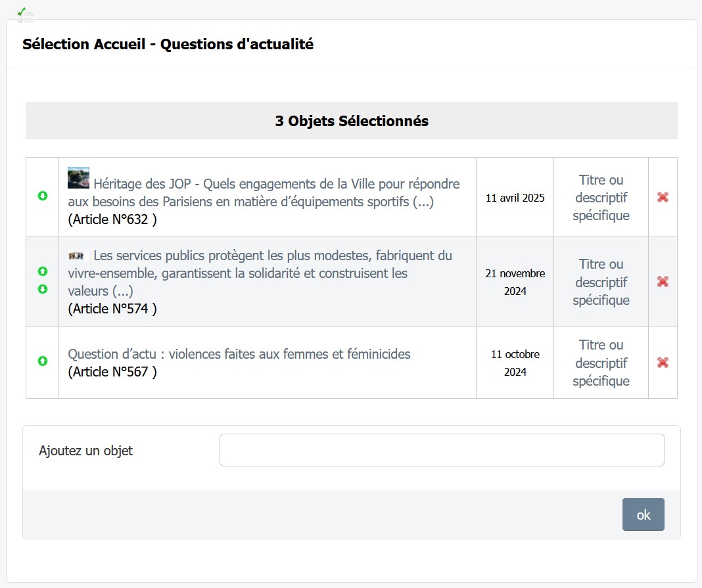
Task: Edit specific title for the 21 novembre 2024 article
Action: point(601,282)
